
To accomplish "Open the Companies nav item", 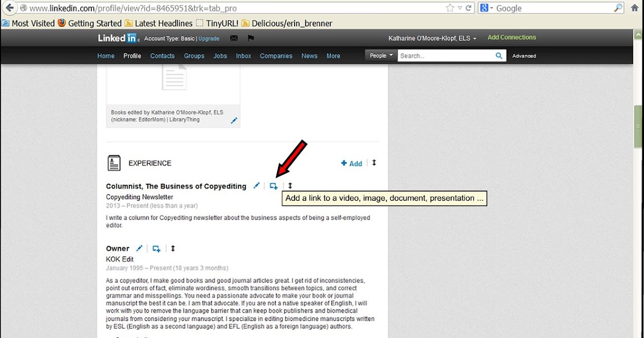I will tap(276, 56).
